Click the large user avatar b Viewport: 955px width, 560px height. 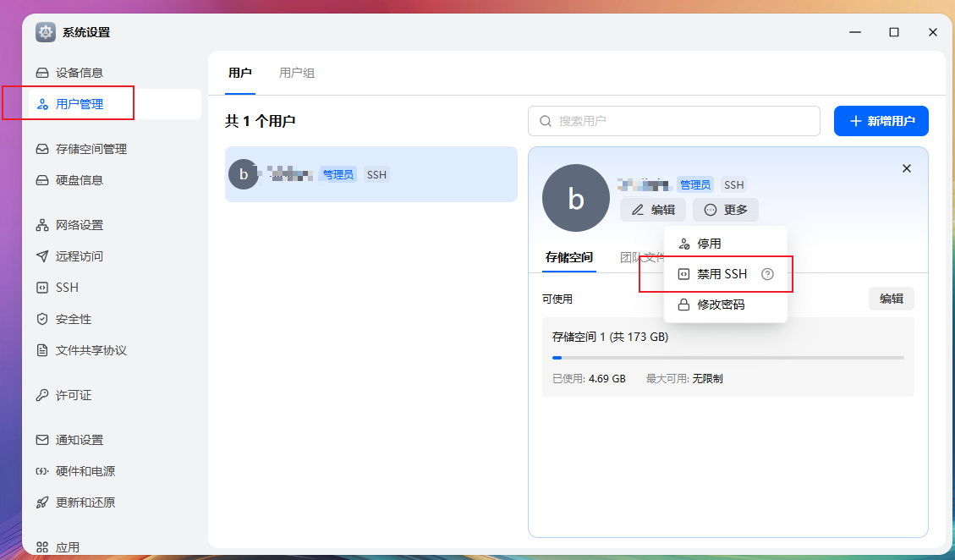tap(575, 198)
